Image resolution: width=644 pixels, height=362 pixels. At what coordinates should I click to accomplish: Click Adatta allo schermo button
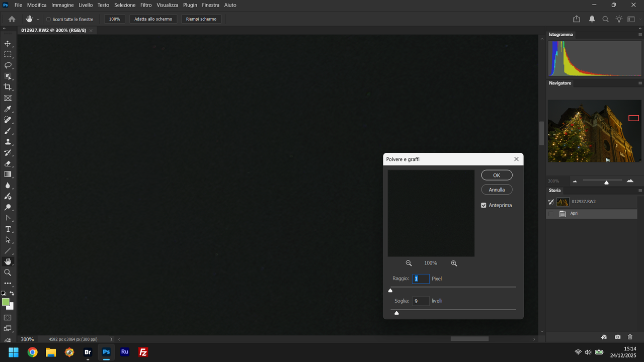click(153, 19)
